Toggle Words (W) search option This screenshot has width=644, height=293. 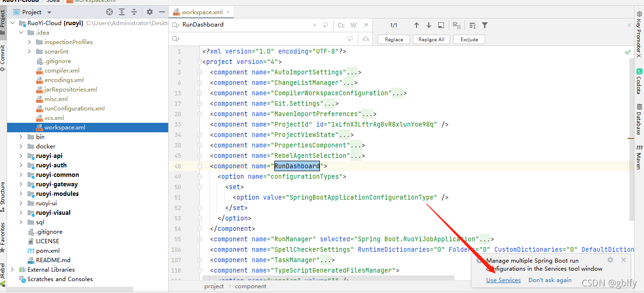tap(354, 25)
